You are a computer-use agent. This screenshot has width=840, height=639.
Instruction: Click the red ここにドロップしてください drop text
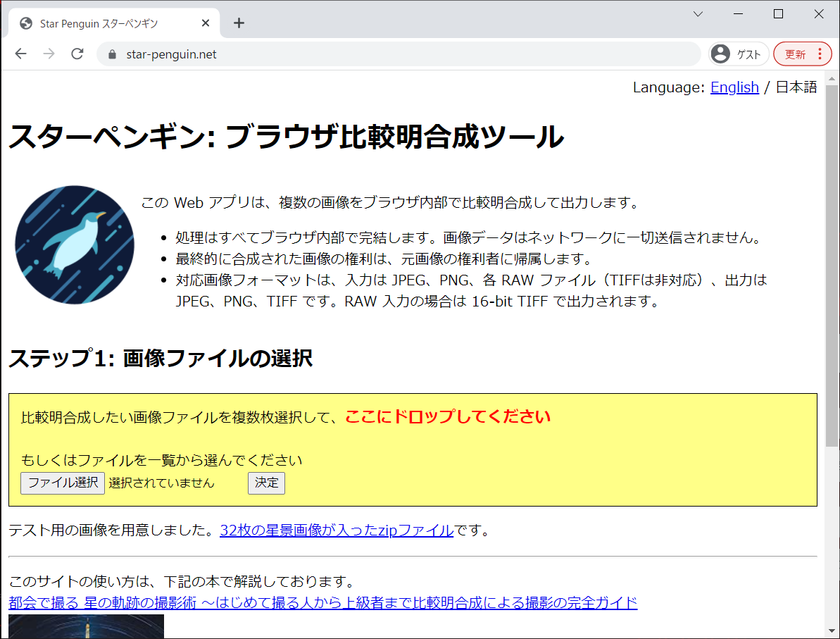[x=448, y=416]
